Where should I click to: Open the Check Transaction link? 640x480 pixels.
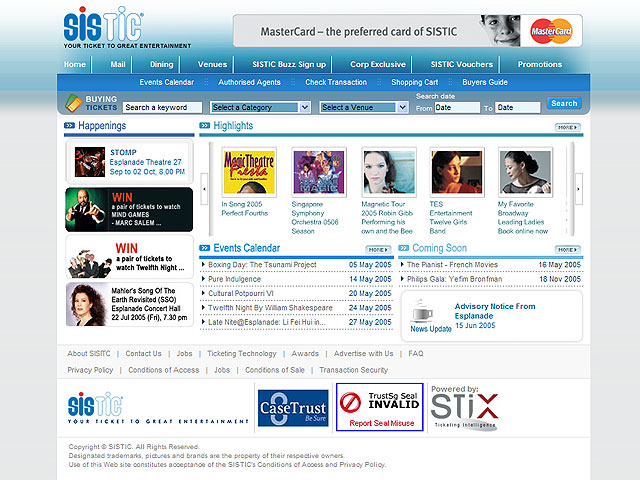336,82
